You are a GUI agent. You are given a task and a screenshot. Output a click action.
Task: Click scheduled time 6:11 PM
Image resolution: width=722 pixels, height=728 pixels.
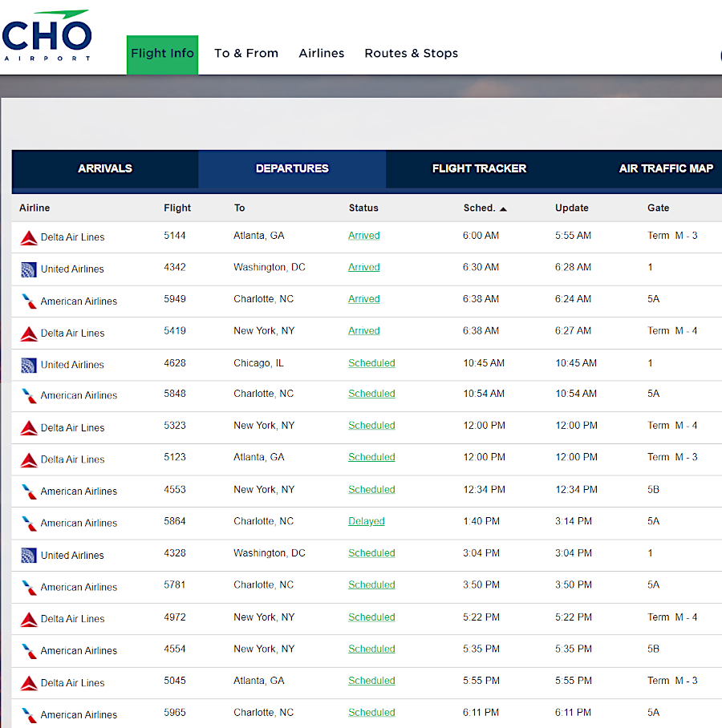pos(481,713)
